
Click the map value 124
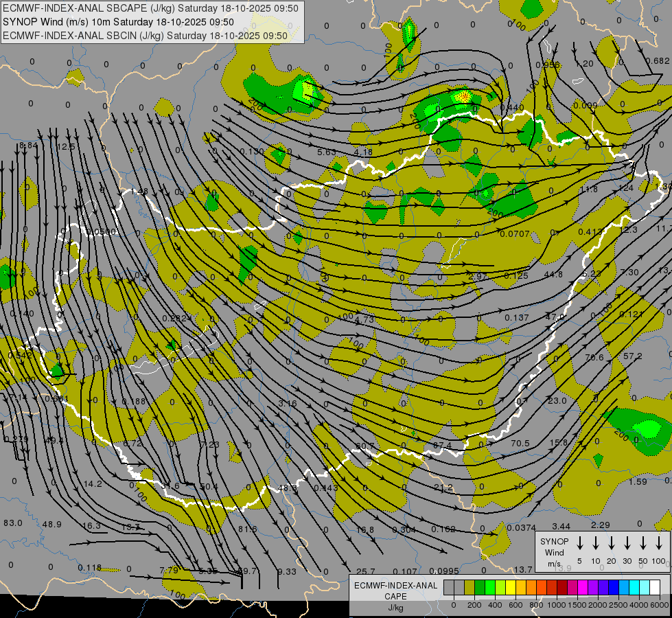[x=626, y=188]
